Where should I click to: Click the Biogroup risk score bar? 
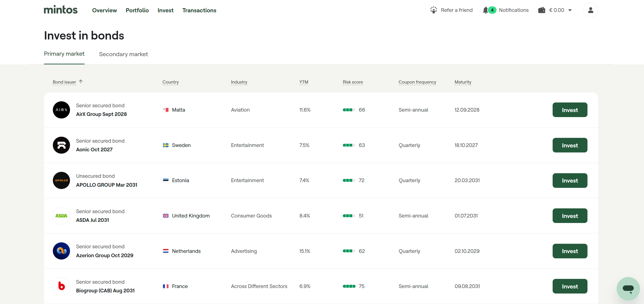point(349,286)
